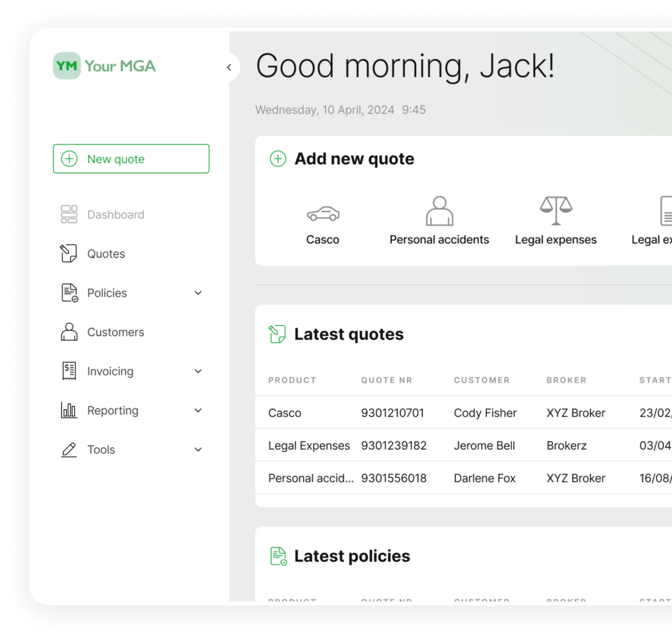Click the Latest quotes heading icon

[x=278, y=334]
